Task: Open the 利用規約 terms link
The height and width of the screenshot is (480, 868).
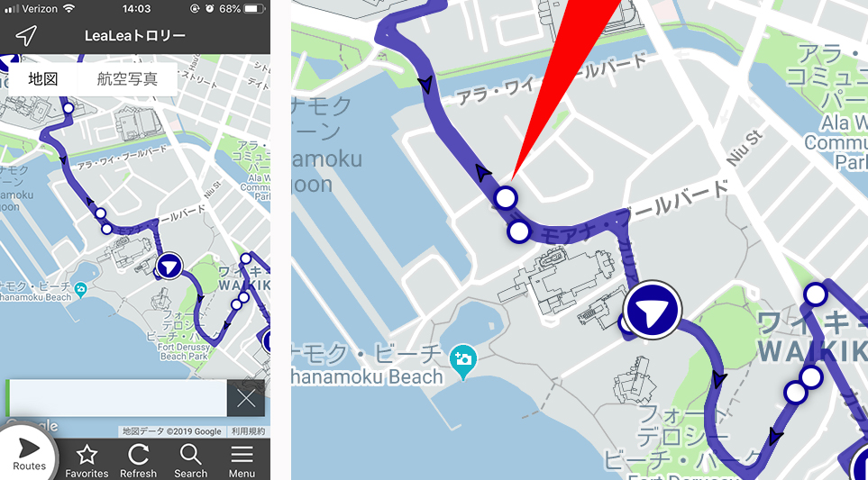Action: (248, 431)
